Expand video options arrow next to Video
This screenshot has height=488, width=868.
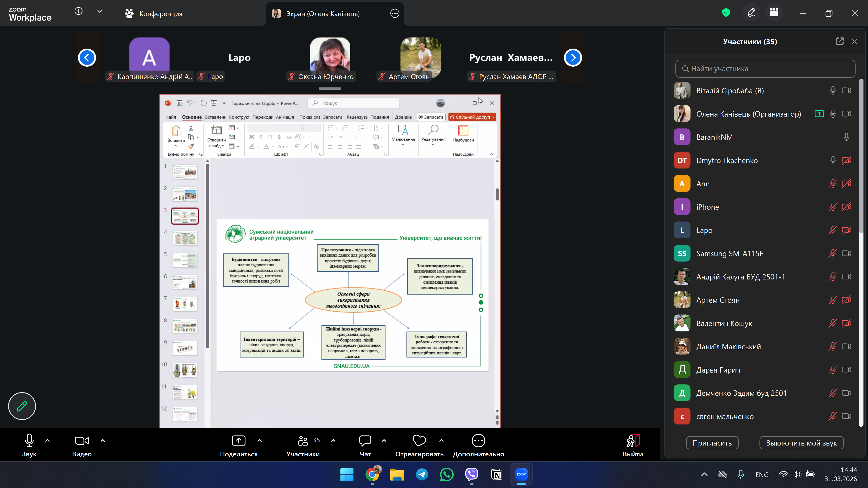point(103,440)
